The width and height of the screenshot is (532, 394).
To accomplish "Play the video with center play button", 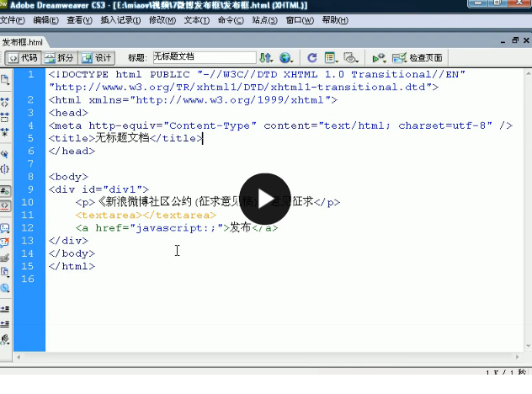I will click(265, 199).
